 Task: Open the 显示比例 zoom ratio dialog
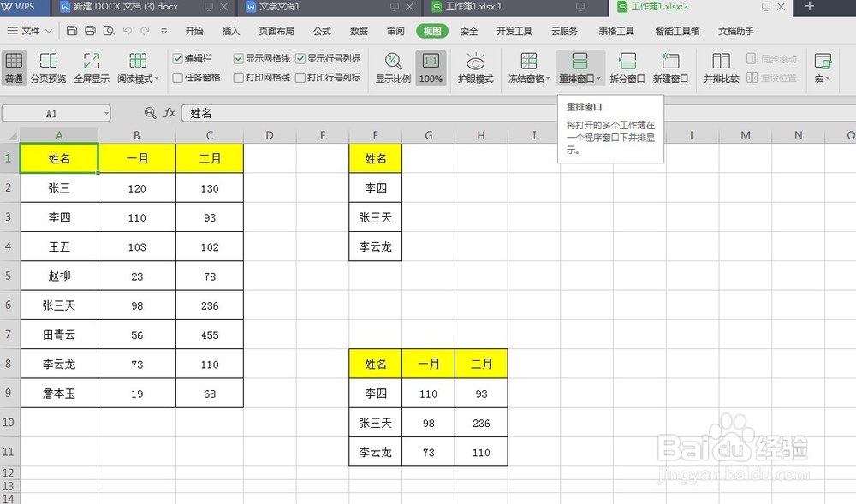[393, 68]
